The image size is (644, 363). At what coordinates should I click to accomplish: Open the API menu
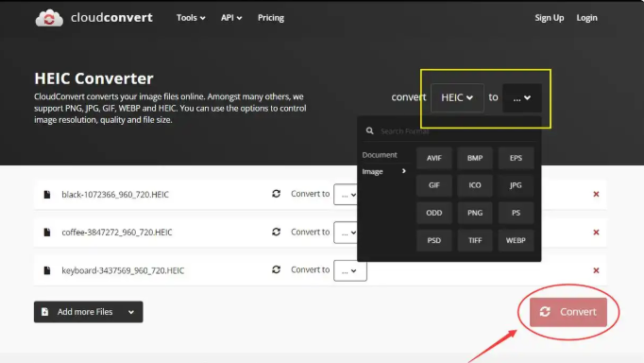click(231, 18)
